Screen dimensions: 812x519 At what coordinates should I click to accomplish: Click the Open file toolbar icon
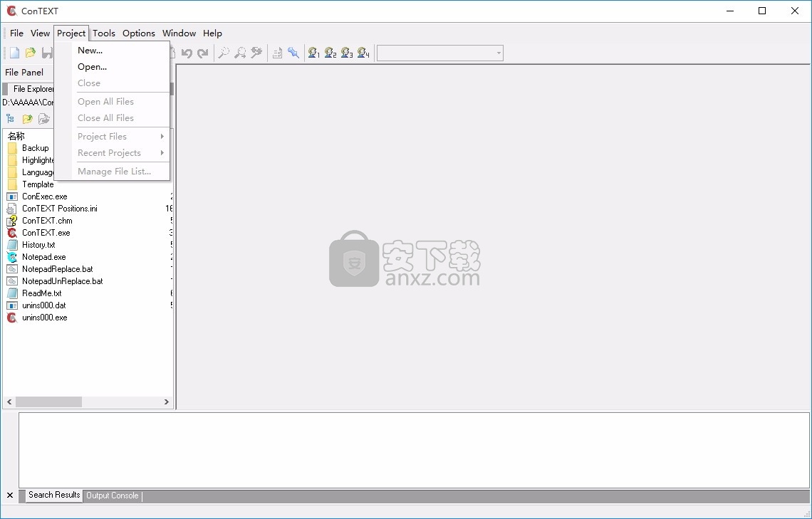pyautogui.click(x=31, y=53)
